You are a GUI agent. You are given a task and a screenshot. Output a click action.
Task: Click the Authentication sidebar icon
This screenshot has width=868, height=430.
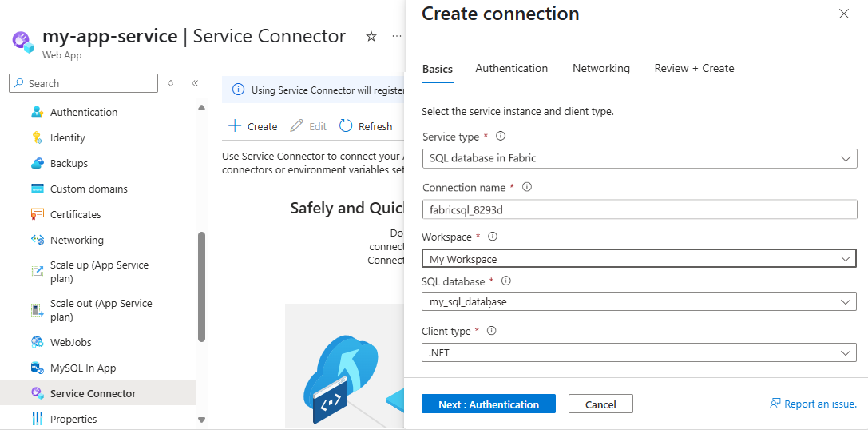(x=37, y=112)
